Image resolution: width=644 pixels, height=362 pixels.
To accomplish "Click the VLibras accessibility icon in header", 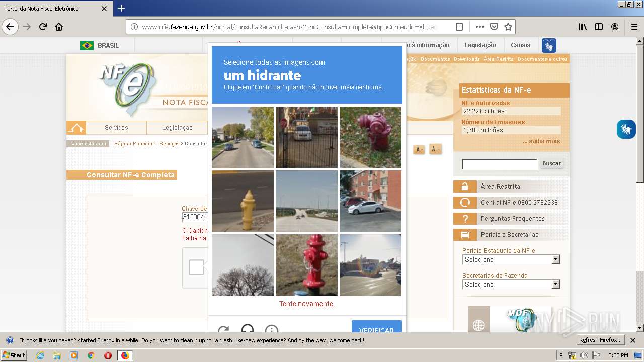I will coord(549,45).
